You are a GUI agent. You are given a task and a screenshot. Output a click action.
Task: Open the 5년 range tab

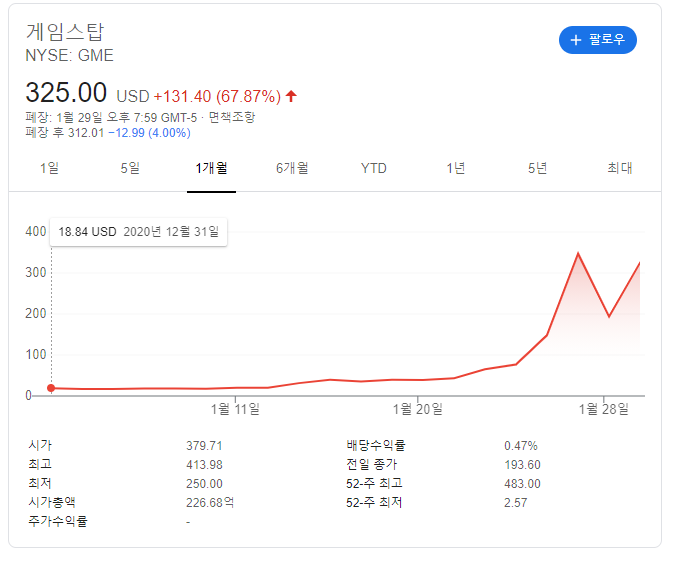click(537, 168)
